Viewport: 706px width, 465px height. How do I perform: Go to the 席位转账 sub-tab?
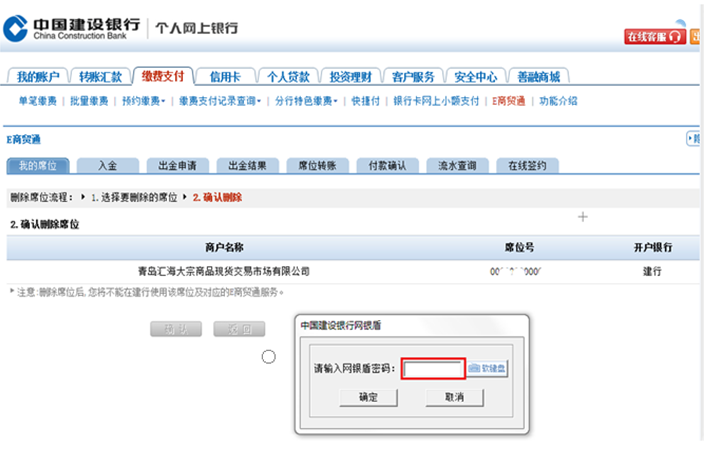(x=317, y=166)
